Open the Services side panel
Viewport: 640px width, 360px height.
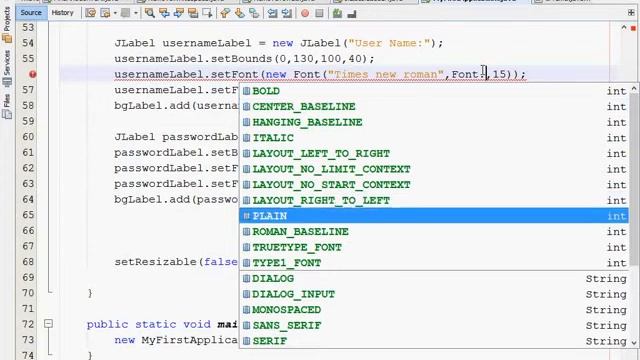click(7, 68)
